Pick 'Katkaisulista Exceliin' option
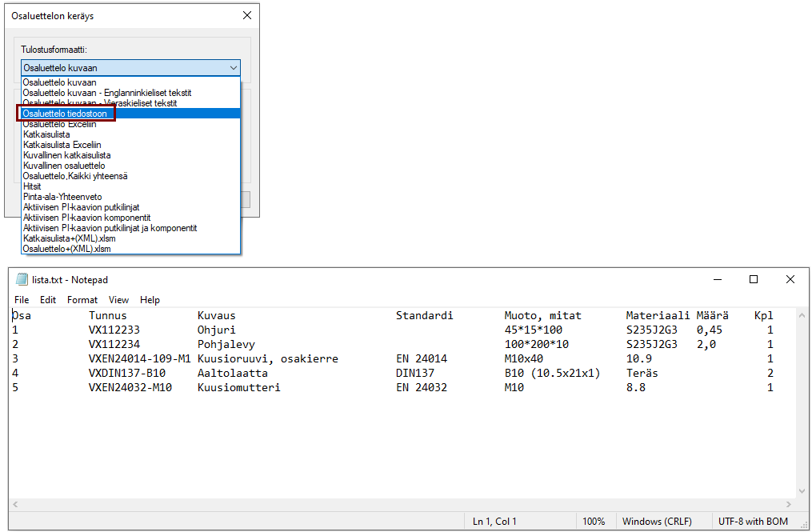The image size is (812, 532). pyautogui.click(x=62, y=145)
